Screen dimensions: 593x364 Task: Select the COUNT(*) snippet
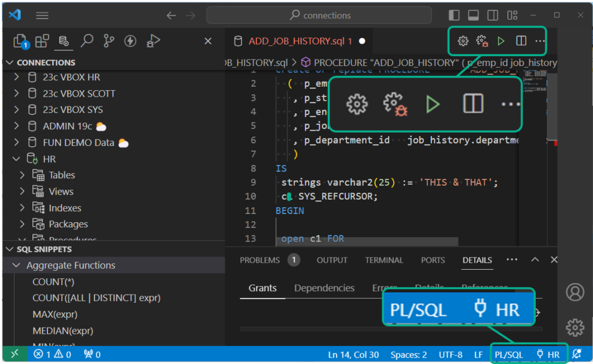(x=53, y=282)
